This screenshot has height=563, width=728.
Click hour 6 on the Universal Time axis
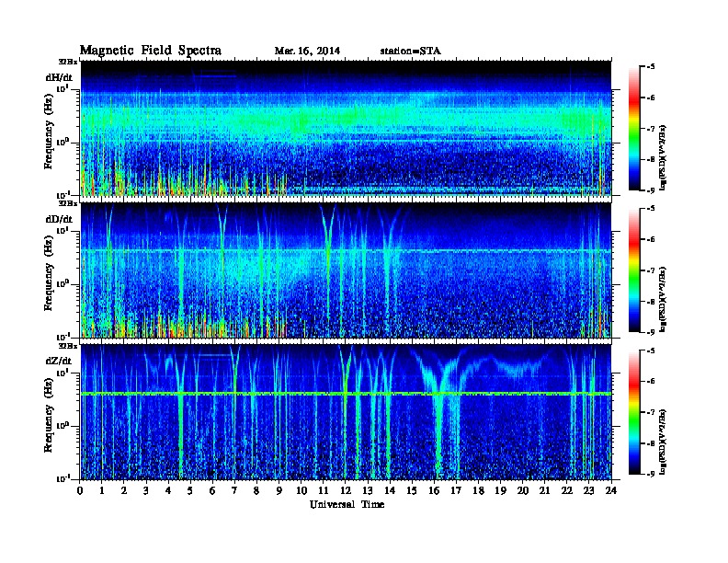(x=212, y=490)
